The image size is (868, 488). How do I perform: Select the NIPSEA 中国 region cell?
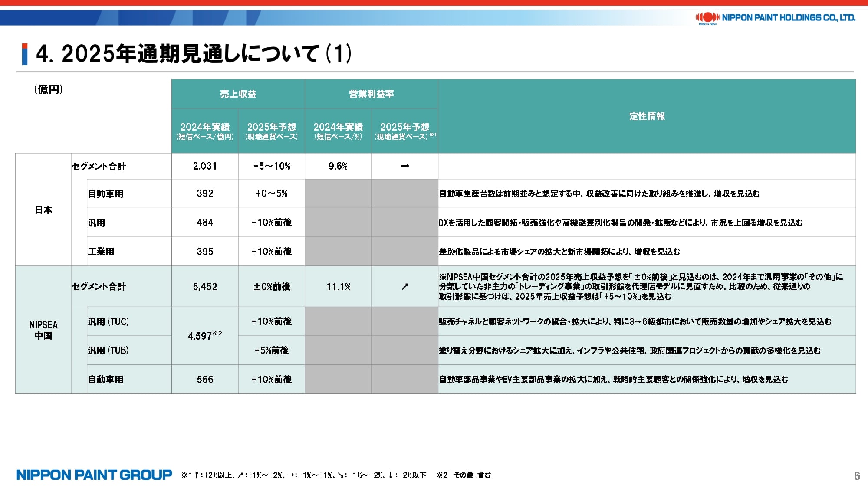[43, 330]
